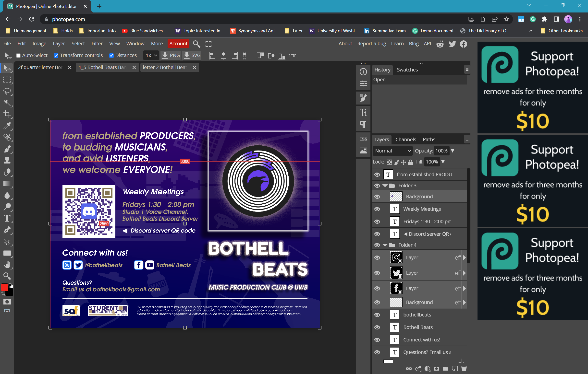Hide the Weekly Meetings text layer
Viewport: 588px width, 374px height.
pos(377,209)
